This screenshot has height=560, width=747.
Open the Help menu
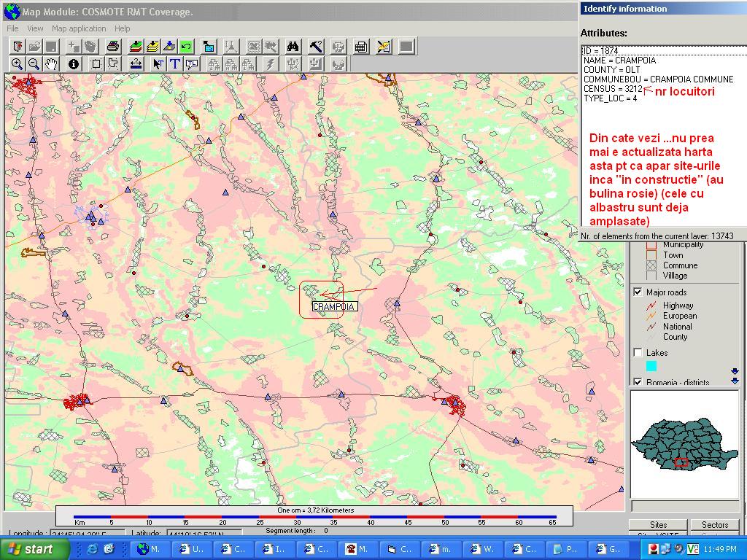coord(122,28)
